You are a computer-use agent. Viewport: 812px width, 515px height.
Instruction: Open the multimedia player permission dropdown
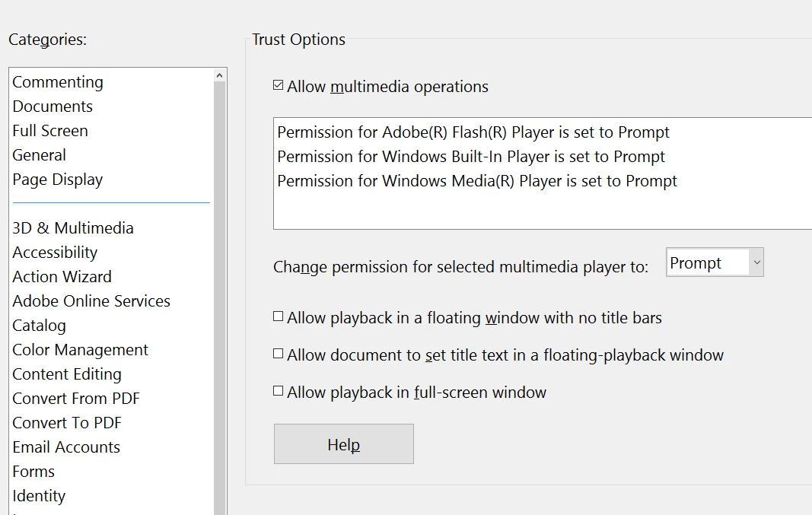[x=714, y=262]
